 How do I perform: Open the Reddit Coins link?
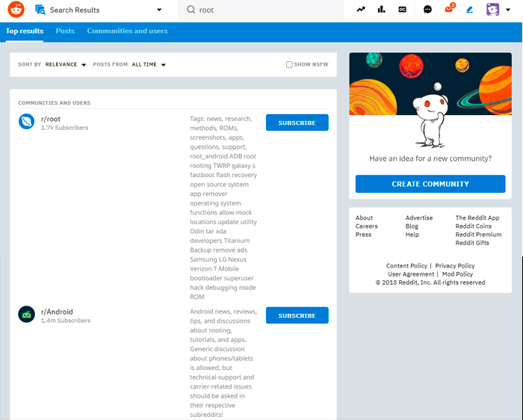pos(473,226)
